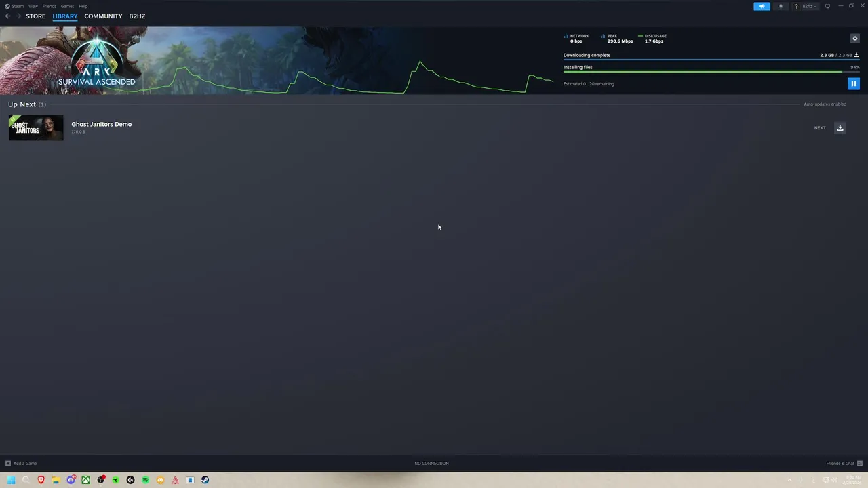The width and height of the screenshot is (868, 488).
Task: Click the Disk Usage 1.7 Gbps stat
Action: (x=652, y=39)
